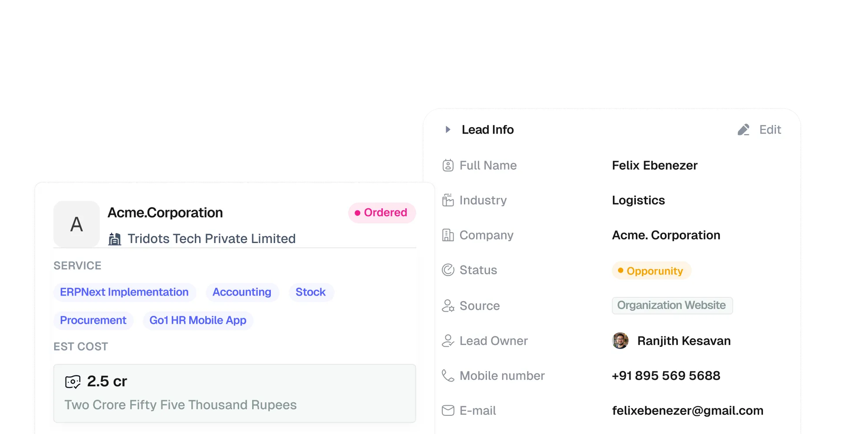The height and width of the screenshot is (434, 868).
Task: Click the Lead Owner icon
Action: pos(448,341)
